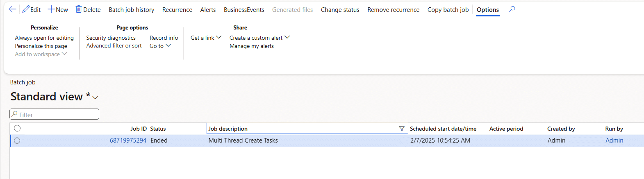Click the Delete trash can icon

tap(79, 9)
